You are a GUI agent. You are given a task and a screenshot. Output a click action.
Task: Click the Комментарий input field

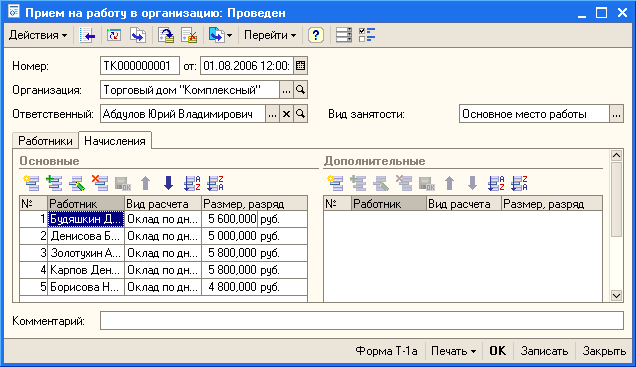coord(362,320)
